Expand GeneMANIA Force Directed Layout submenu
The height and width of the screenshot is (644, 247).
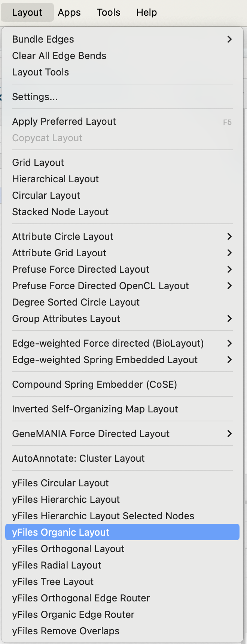point(229,434)
